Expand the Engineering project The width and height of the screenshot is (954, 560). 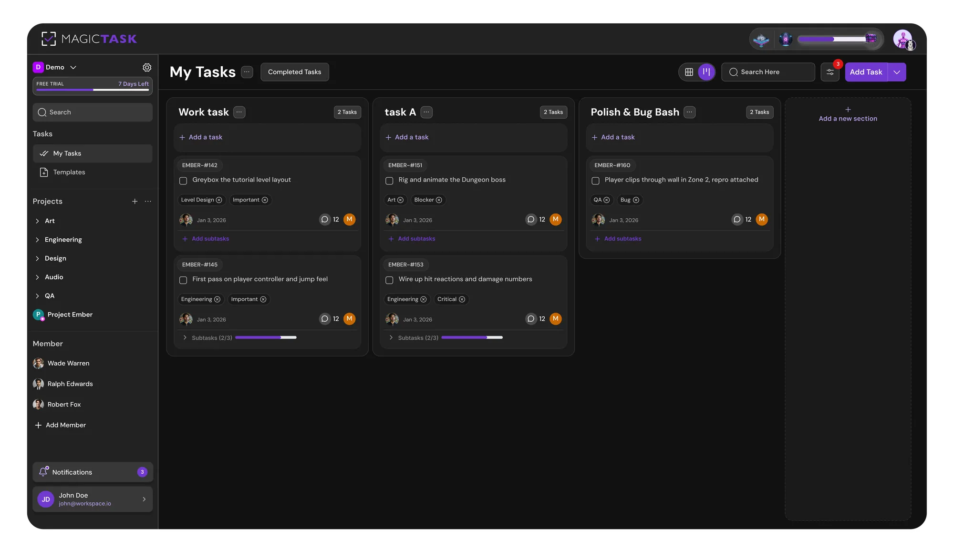point(37,240)
